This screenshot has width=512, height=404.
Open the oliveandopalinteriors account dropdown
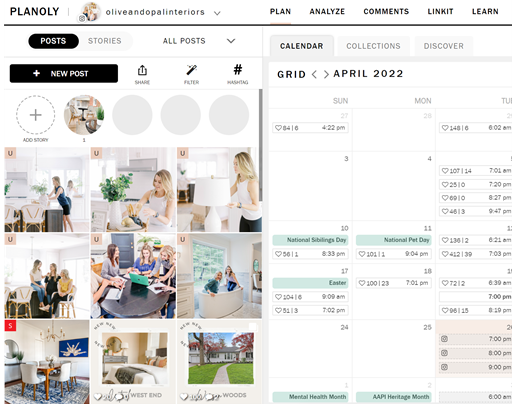tap(217, 13)
